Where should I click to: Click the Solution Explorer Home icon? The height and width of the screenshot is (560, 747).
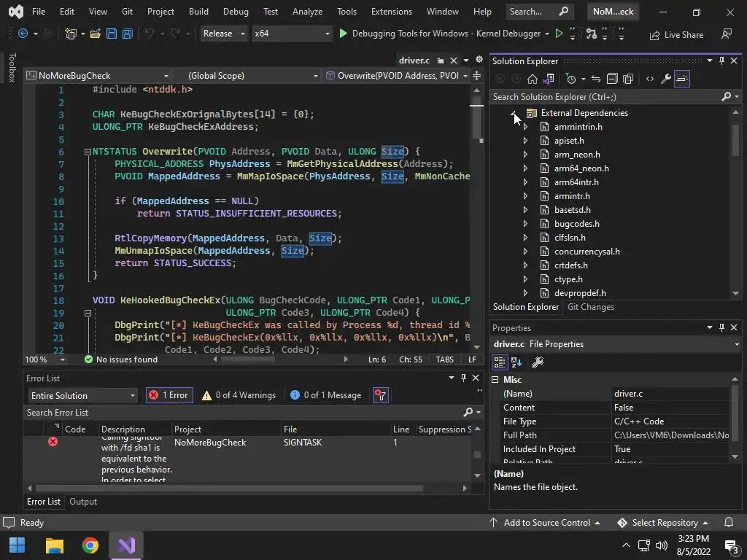coord(532,79)
